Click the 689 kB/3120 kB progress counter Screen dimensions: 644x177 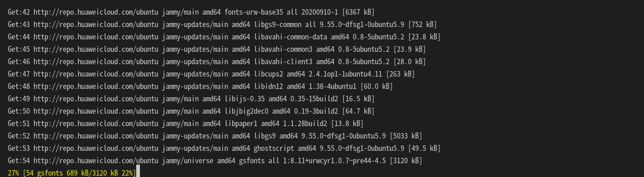tap(92, 173)
